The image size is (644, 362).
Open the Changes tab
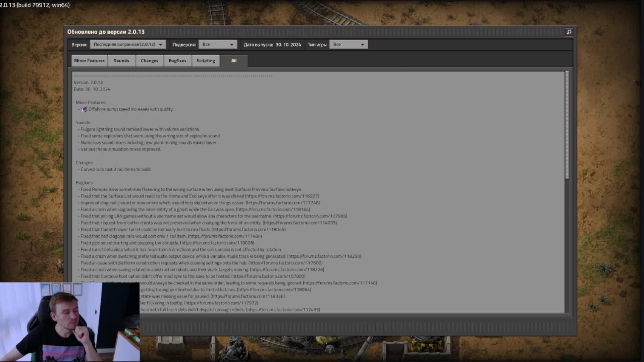tap(150, 61)
